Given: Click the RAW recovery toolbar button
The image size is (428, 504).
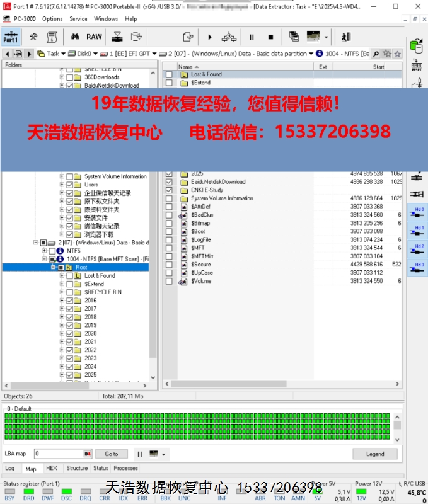Looking at the screenshot, I should pyautogui.click(x=94, y=37).
